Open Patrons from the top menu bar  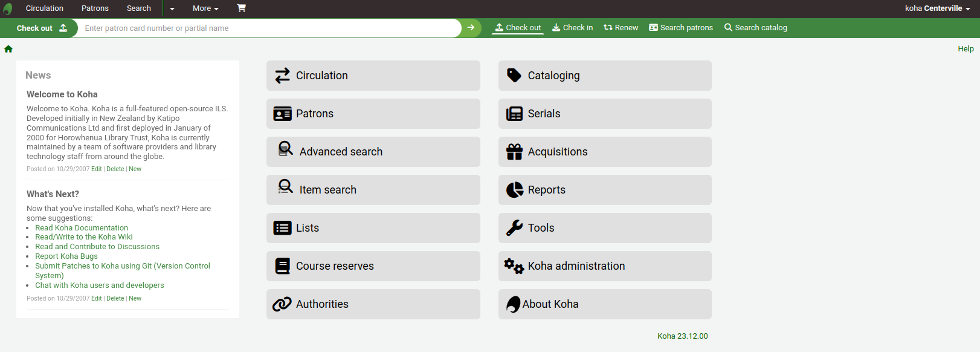click(95, 8)
